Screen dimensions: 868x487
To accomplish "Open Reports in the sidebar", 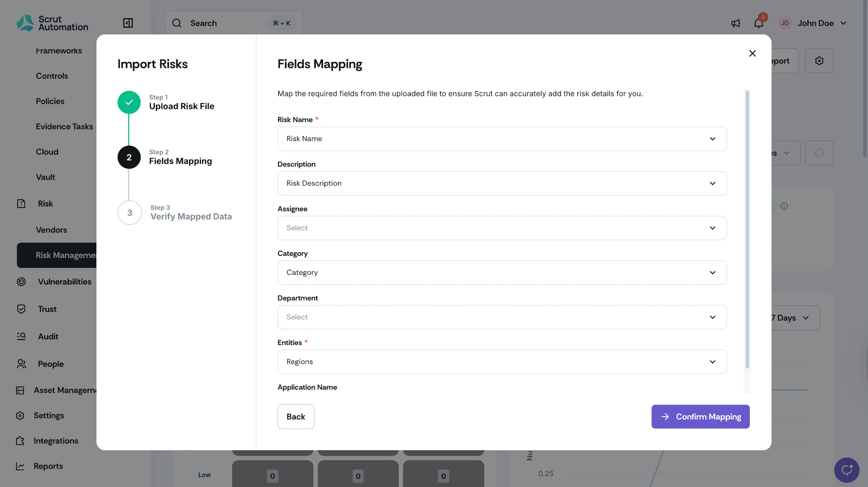I will pos(48,466).
